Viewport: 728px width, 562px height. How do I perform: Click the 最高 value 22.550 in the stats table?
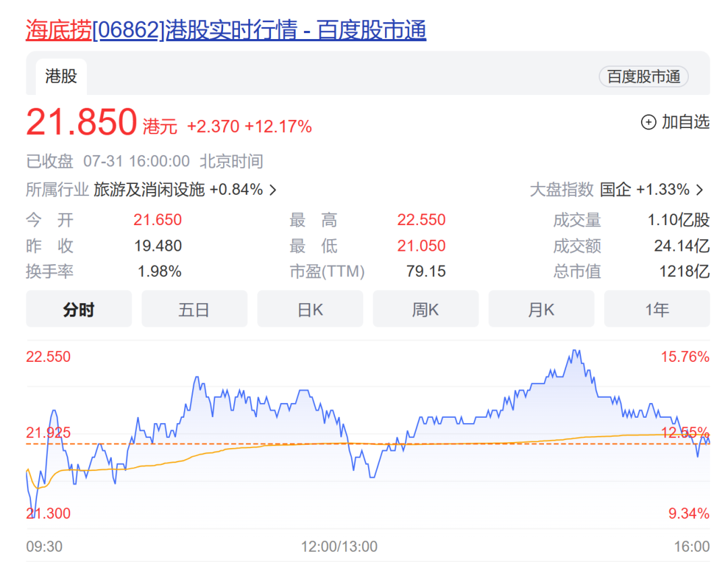tap(421, 220)
